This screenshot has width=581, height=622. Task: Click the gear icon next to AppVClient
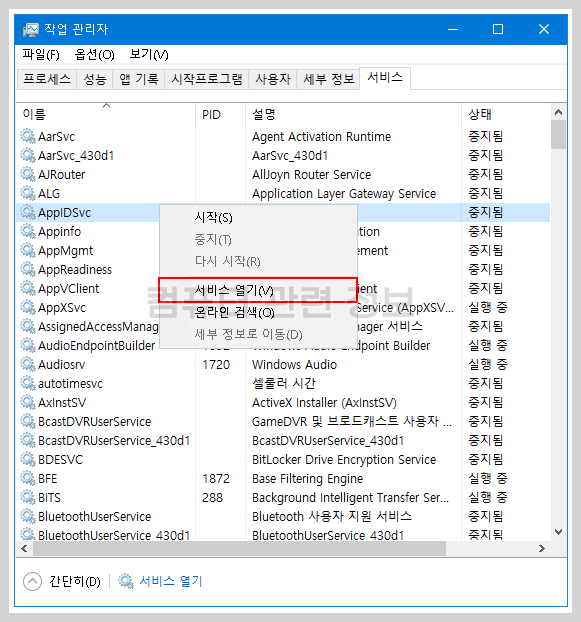point(28,288)
